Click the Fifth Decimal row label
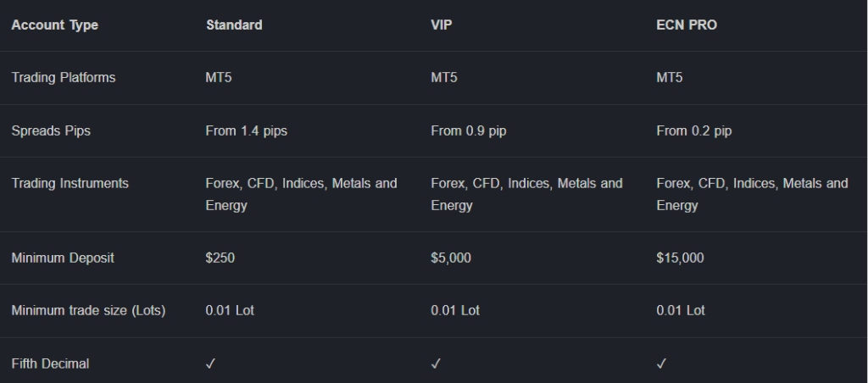The width and height of the screenshot is (868, 383). (50, 364)
